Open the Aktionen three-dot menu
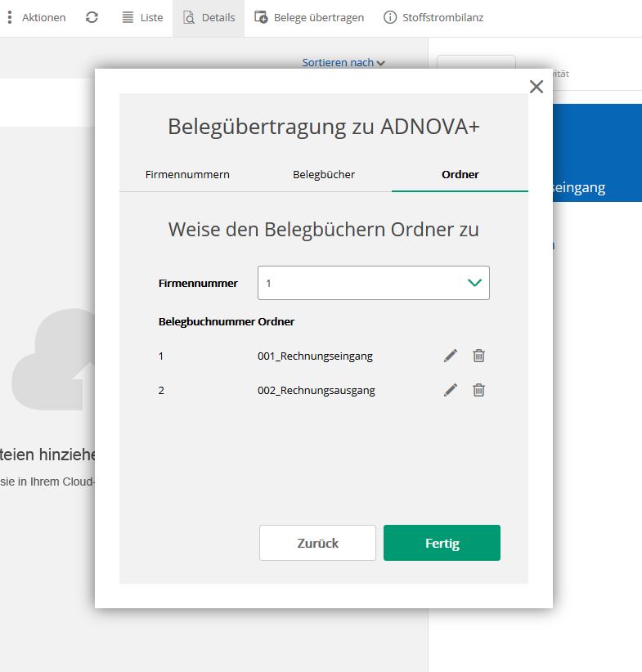This screenshot has height=672, width=642. pos(37,17)
